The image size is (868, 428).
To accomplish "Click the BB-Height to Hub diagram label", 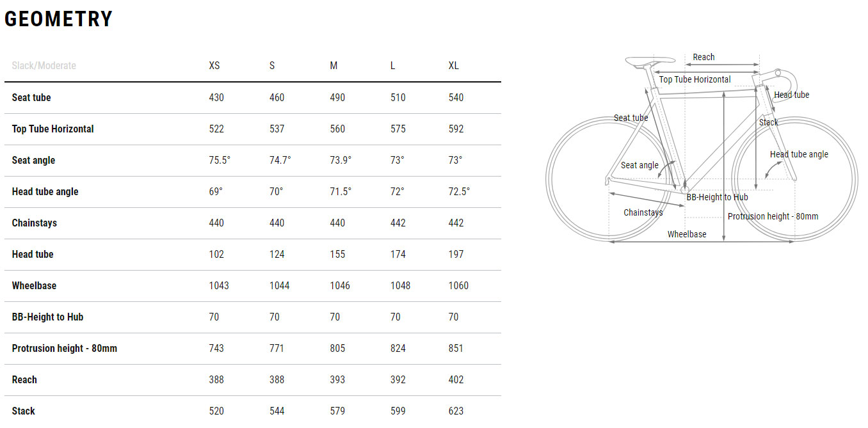I will 717,197.
